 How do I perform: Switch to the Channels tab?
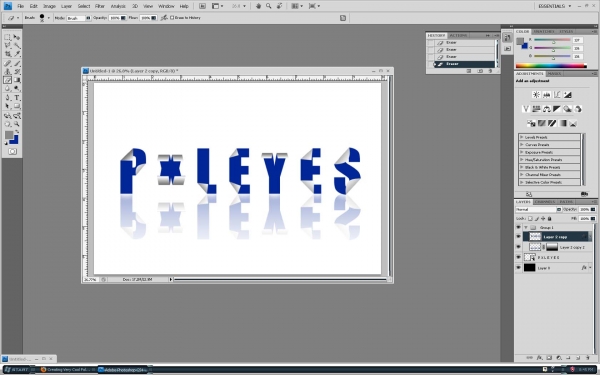(545, 202)
